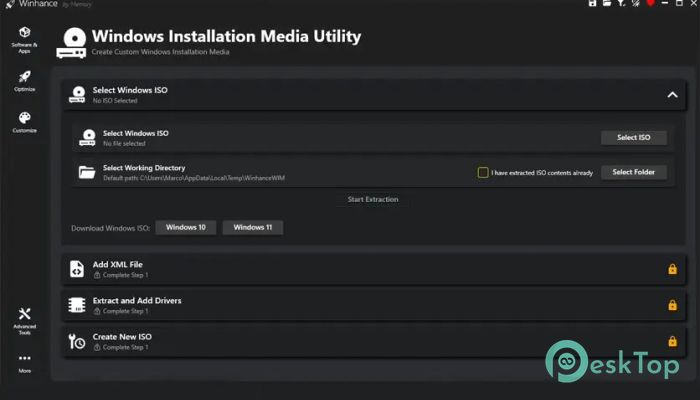This screenshot has width=700, height=400.
Task: Click the folder icon for Working Directory
Action: point(87,172)
